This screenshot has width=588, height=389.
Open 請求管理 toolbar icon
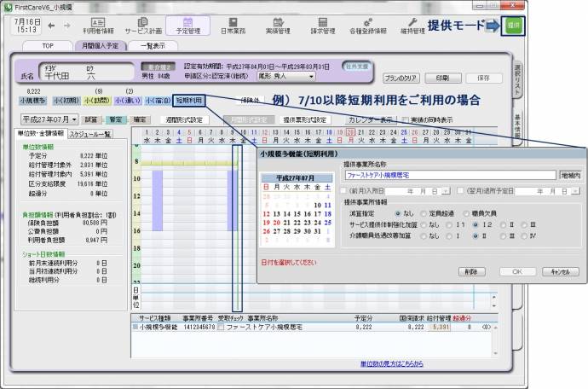point(320,26)
